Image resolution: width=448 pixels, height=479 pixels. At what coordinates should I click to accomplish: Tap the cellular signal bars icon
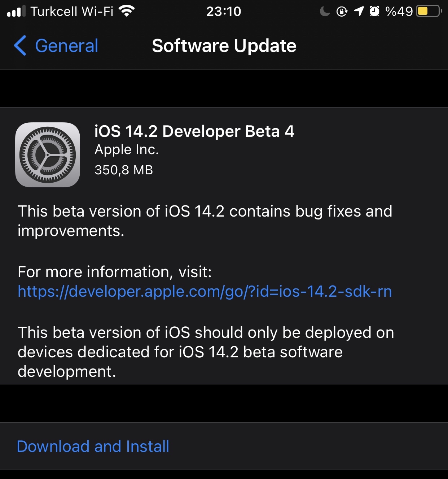[x=16, y=11]
